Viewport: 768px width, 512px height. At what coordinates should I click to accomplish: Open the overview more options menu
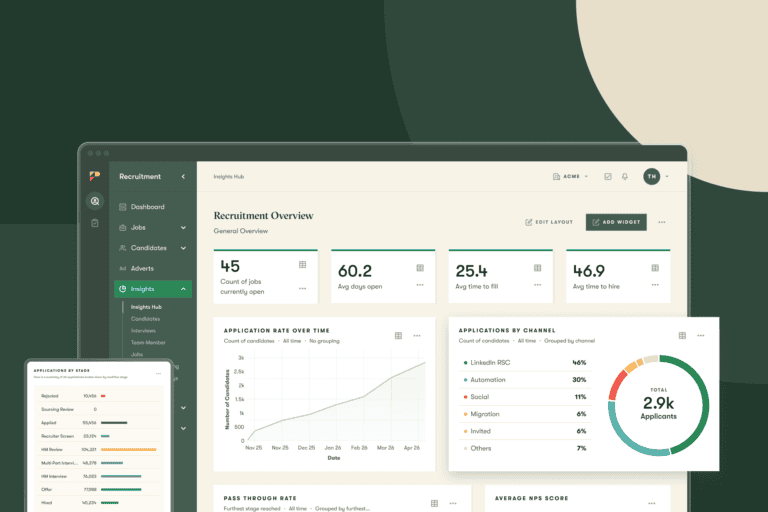662,222
